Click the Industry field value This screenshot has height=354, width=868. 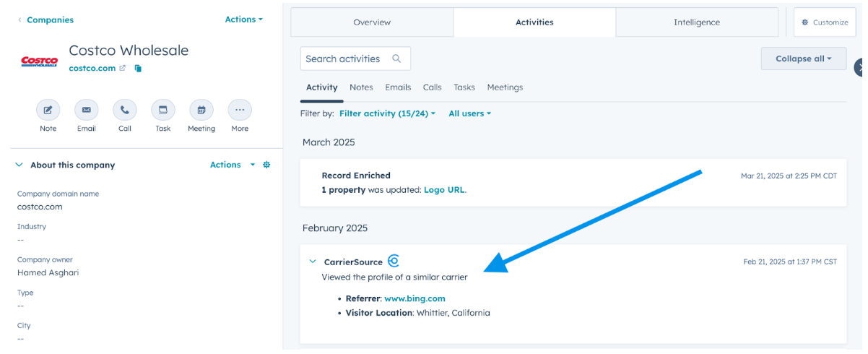click(x=21, y=239)
